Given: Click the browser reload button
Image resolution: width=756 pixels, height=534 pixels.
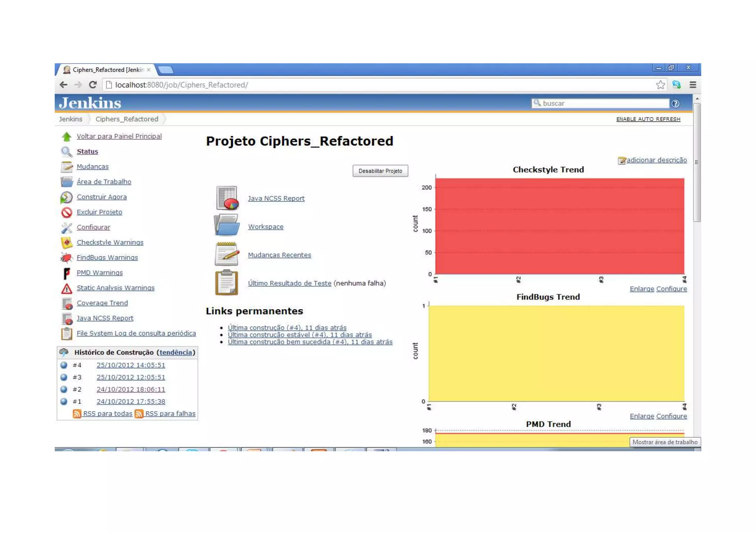Looking at the screenshot, I should tap(93, 85).
